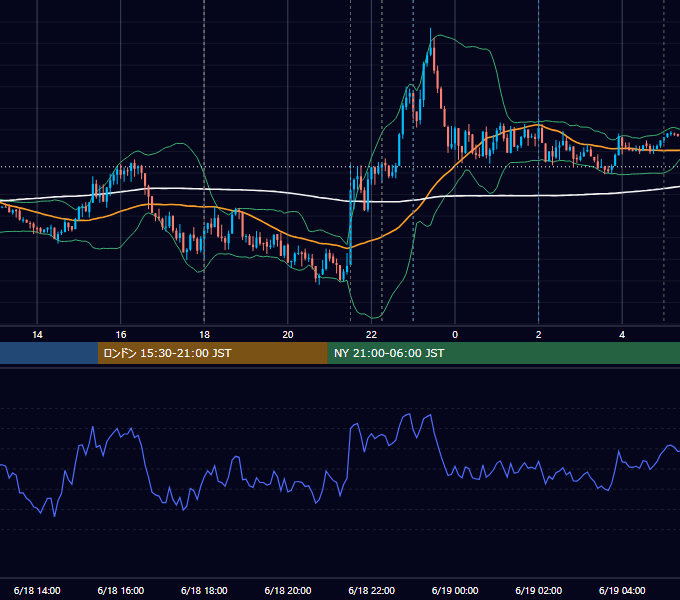Click the 6/18 20:00 indicator axis label
Viewport: 680px width, 600px height.
tap(288, 590)
